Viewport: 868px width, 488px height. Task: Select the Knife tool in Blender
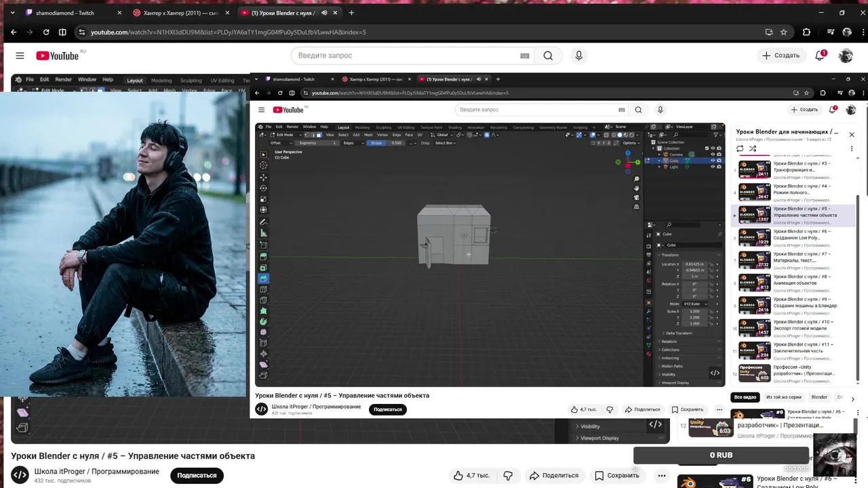[x=263, y=300]
